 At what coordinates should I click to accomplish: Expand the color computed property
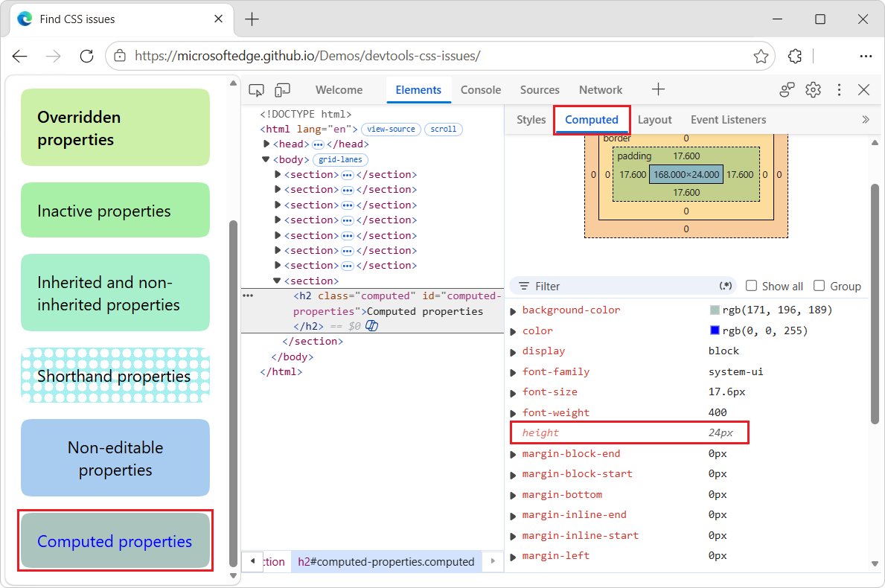pyautogui.click(x=513, y=332)
